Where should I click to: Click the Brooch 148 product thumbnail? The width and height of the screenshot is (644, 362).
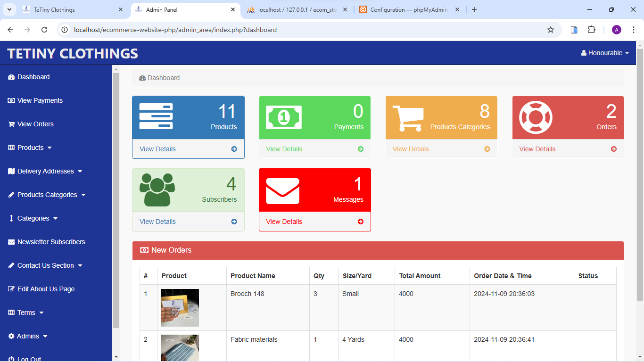tap(180, 308)
